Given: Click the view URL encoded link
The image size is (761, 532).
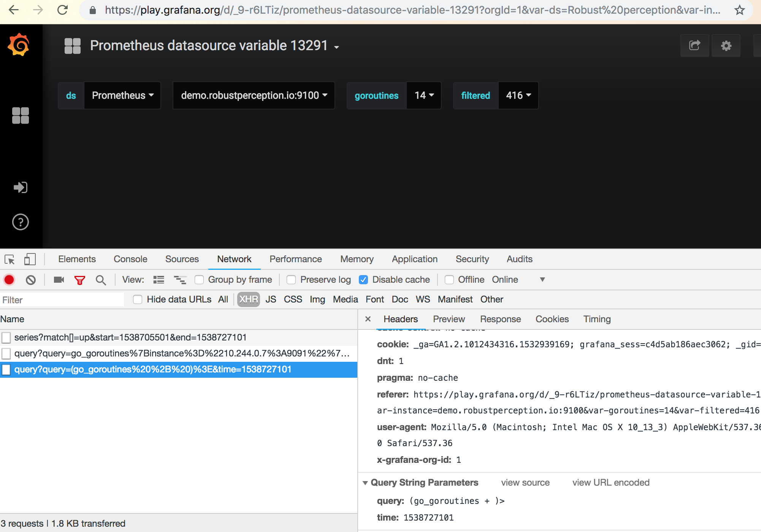Looking at the screenshot, I should (610, 483).
